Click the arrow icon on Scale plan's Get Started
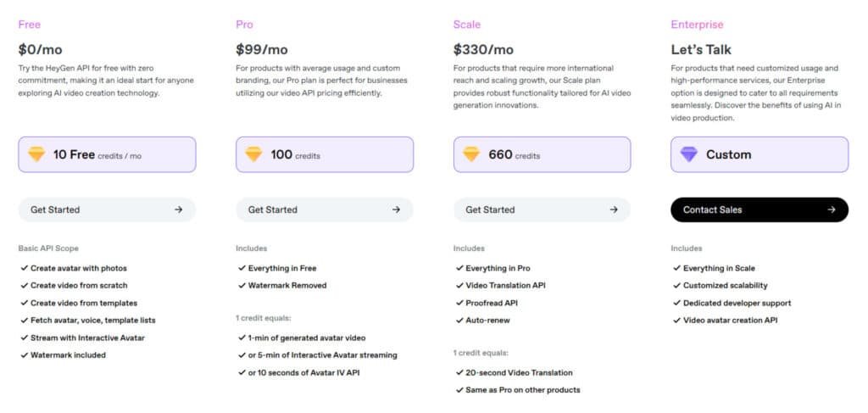This screenshot has width=868, height=413. [614, 209]
